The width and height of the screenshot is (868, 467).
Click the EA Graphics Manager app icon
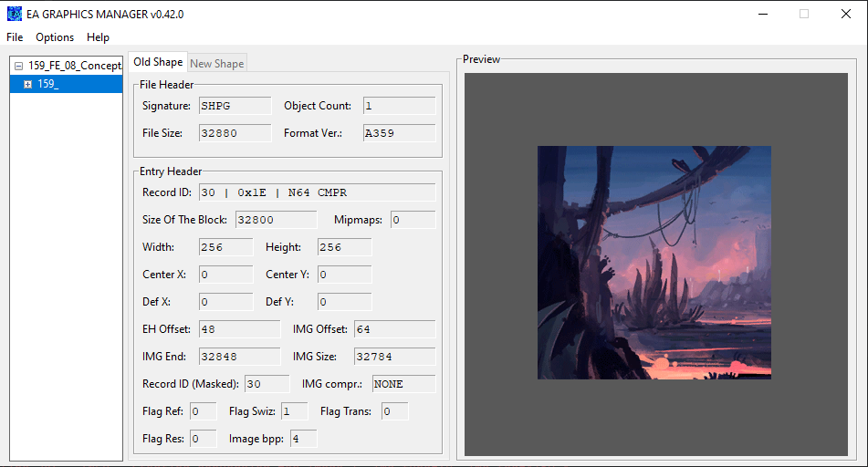pos(15,14)
